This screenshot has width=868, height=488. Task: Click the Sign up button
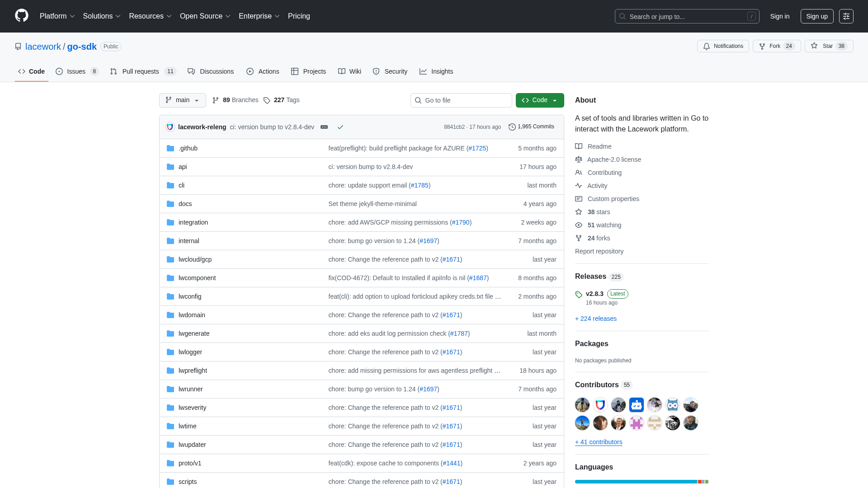tap(816, 16)
